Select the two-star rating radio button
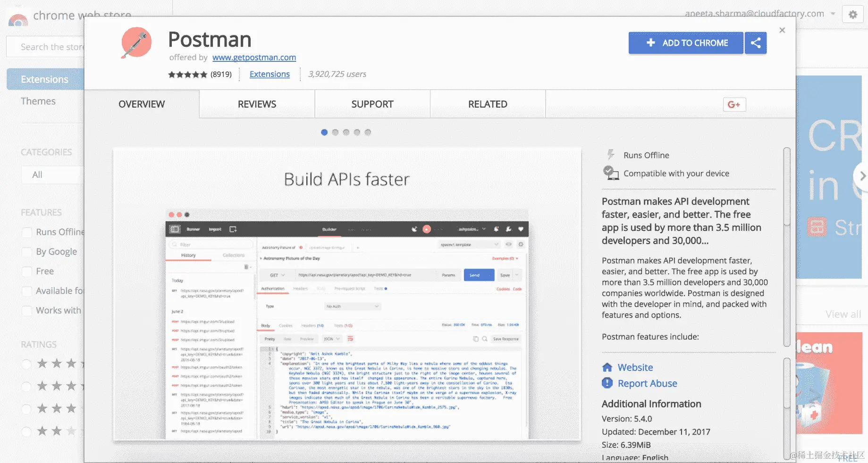The image size is (868, 463). coord(26,431)
